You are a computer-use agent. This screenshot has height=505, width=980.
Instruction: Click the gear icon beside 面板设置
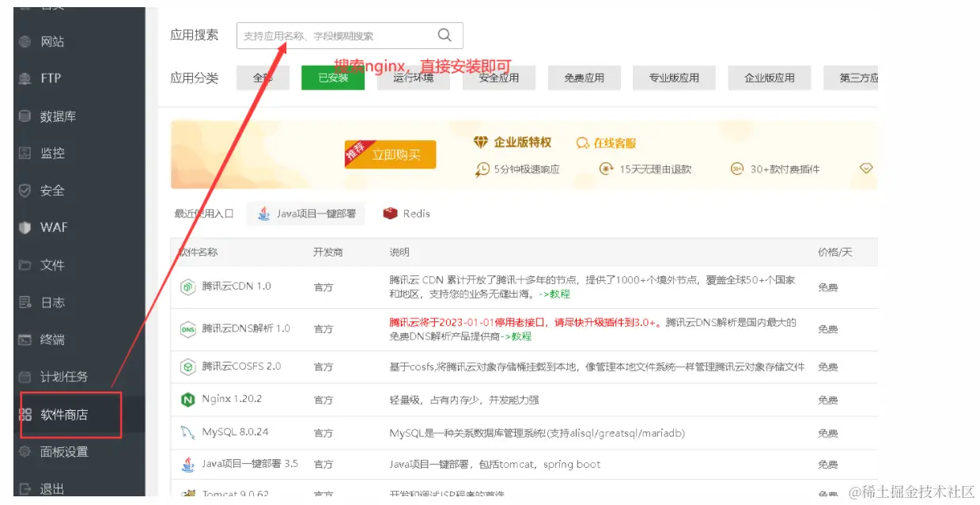(x=25, y=451)
